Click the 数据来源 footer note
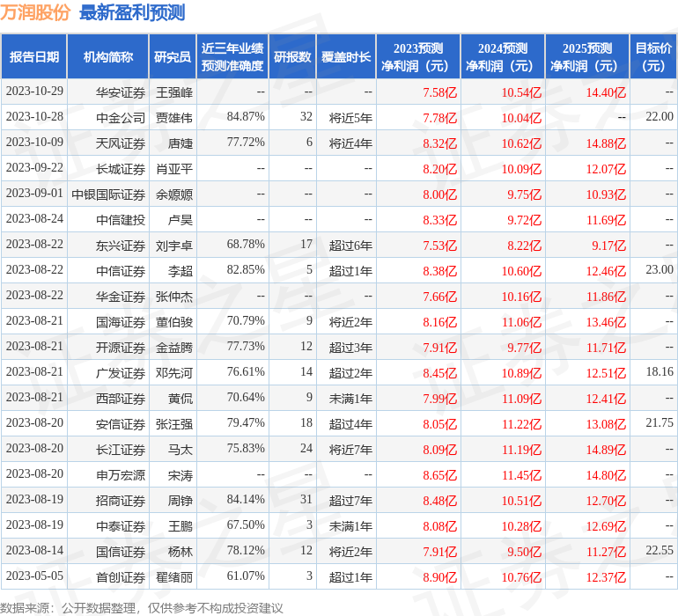This screenshot has height=616, width=678. coord(142,608)
